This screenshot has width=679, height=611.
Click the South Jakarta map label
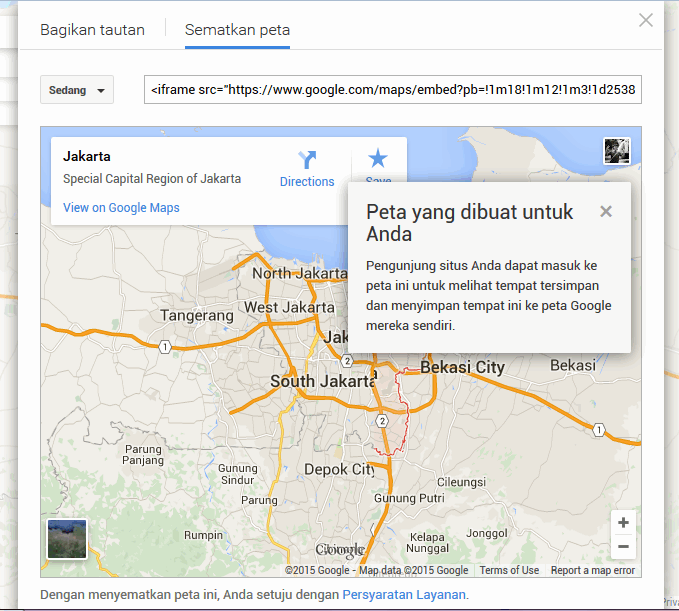click(323, 381)
